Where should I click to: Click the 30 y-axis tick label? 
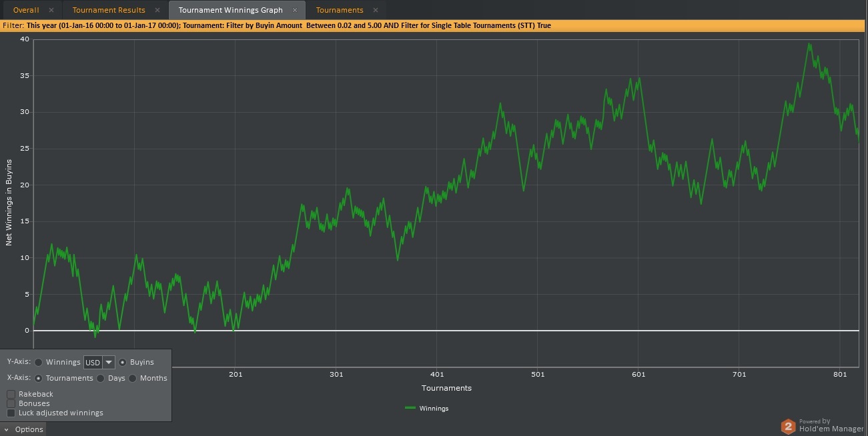25,112
